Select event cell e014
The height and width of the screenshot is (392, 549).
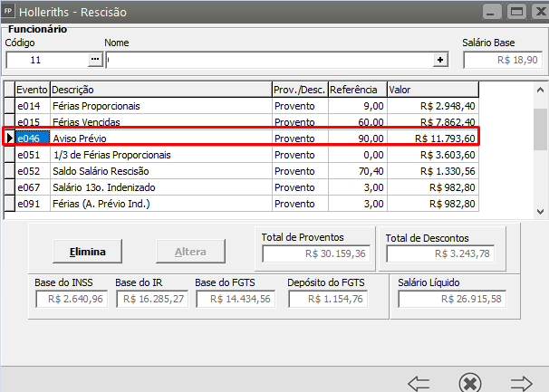(33, 106)
